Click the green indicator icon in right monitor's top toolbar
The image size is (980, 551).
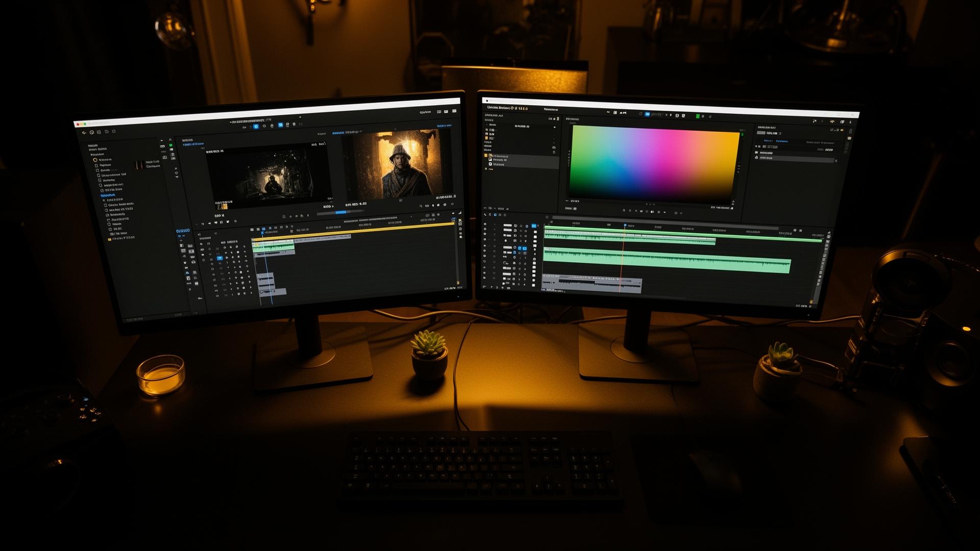[698, 116]
